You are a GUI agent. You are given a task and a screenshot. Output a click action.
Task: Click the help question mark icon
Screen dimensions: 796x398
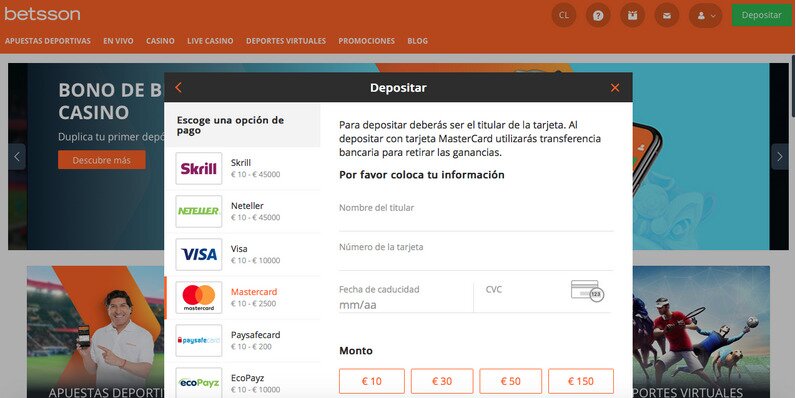click(x=598, y=15)
